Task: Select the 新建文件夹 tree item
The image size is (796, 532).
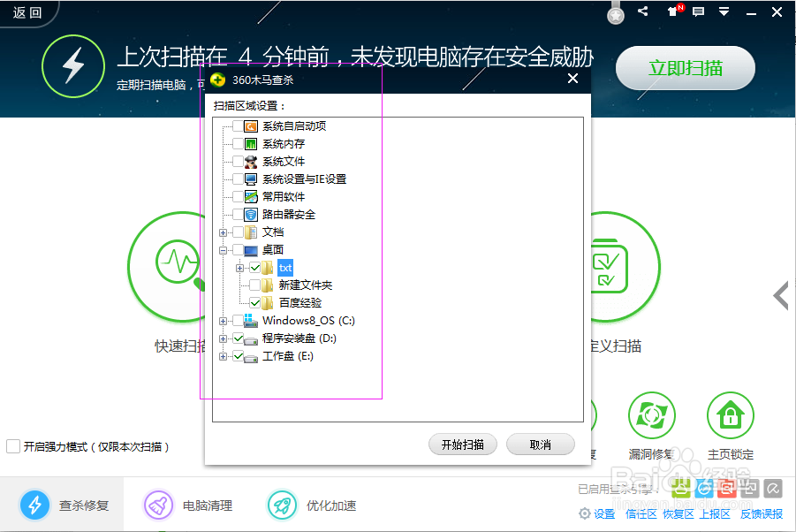Action: [305, 285]
